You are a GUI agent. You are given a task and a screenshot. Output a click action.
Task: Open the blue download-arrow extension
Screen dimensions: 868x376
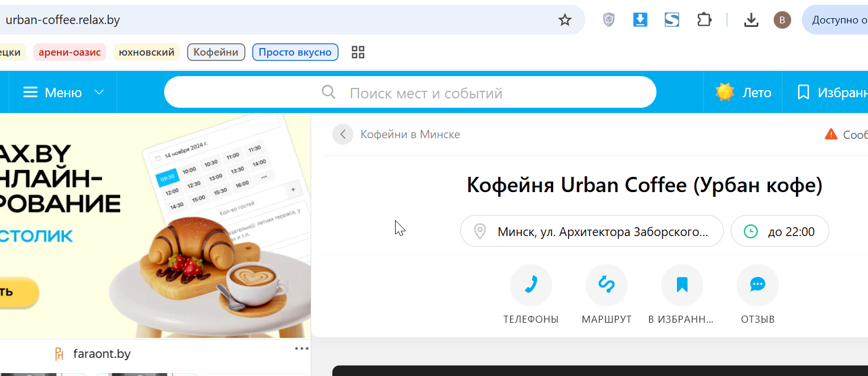tap(640, 20)
